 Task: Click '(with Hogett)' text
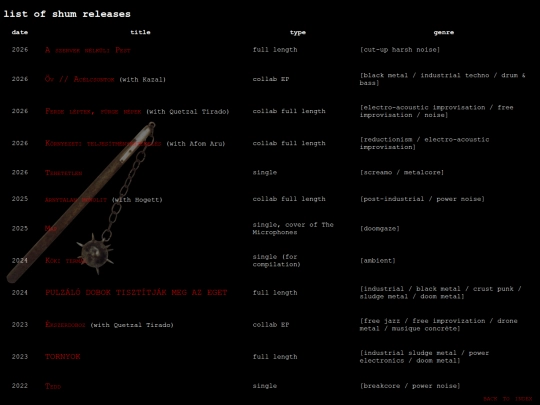click(137, 199)
